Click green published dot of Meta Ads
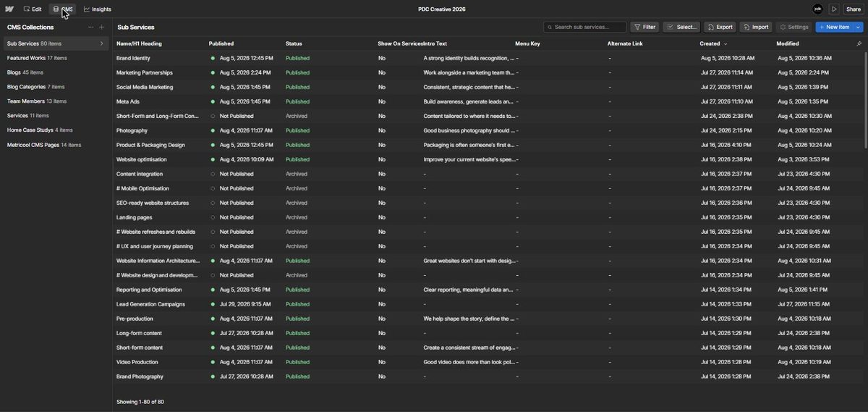 pyautogui.click(x=213, y=101)
